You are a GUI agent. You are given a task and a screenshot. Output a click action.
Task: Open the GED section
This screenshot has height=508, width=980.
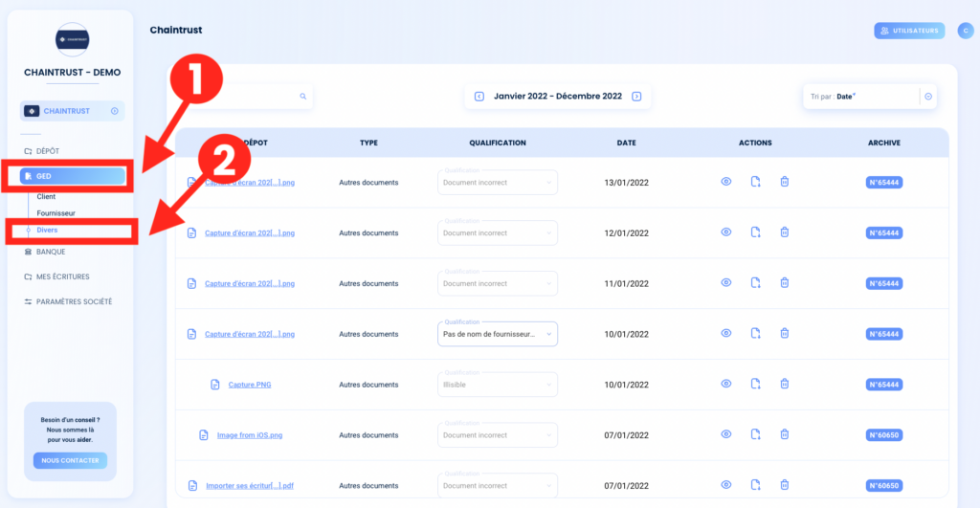(73, 176)
